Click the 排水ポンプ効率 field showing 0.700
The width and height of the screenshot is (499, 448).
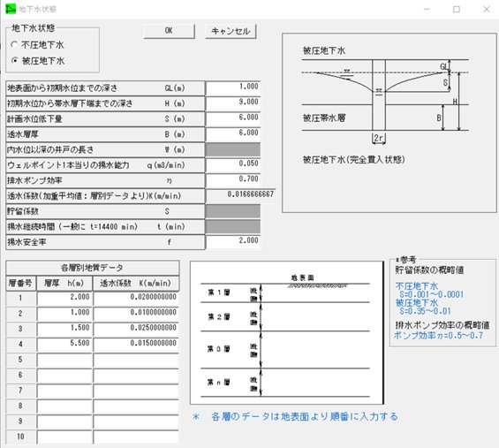tap(233, 180)
